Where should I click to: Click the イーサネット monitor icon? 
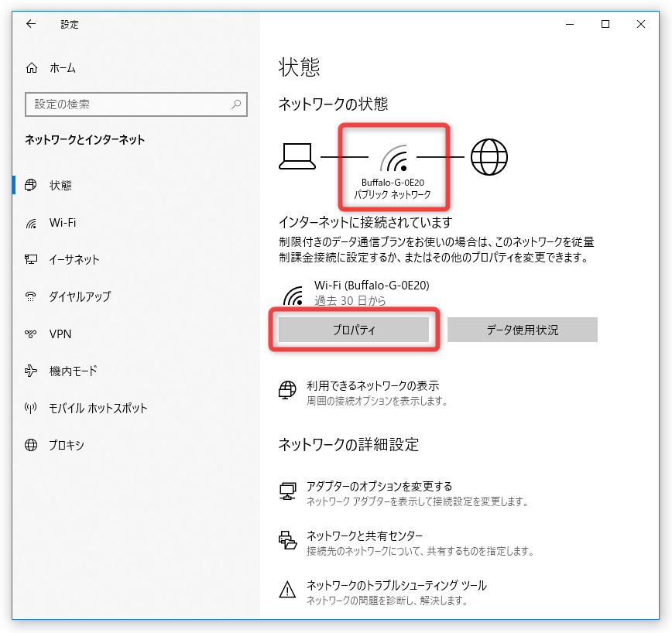click(31, 259)
